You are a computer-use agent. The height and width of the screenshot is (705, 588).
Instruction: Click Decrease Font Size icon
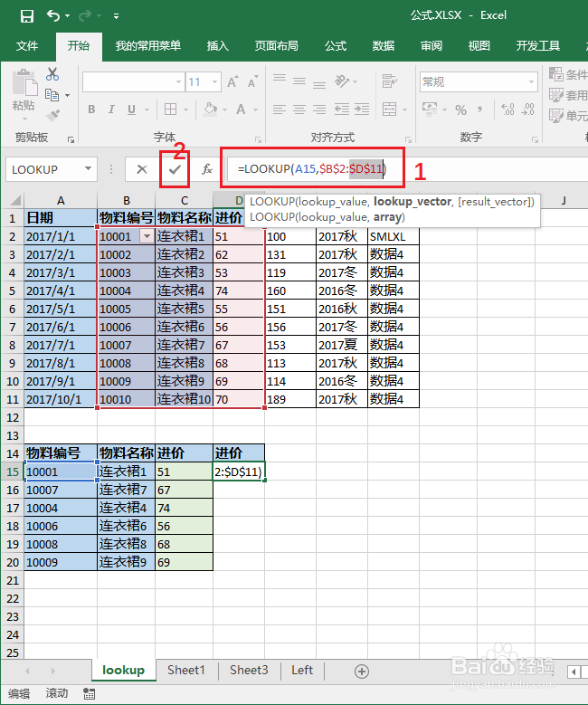click(252, 81)
